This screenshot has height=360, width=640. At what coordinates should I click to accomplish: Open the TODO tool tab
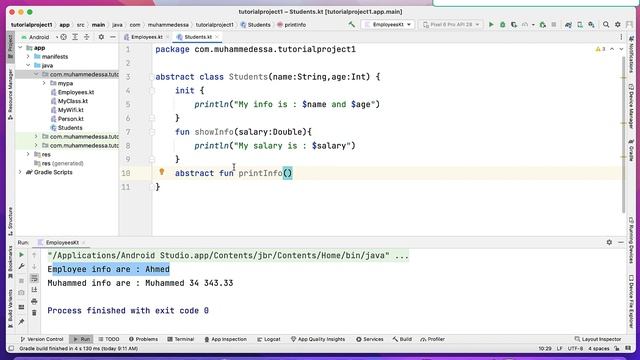[109, 339]
